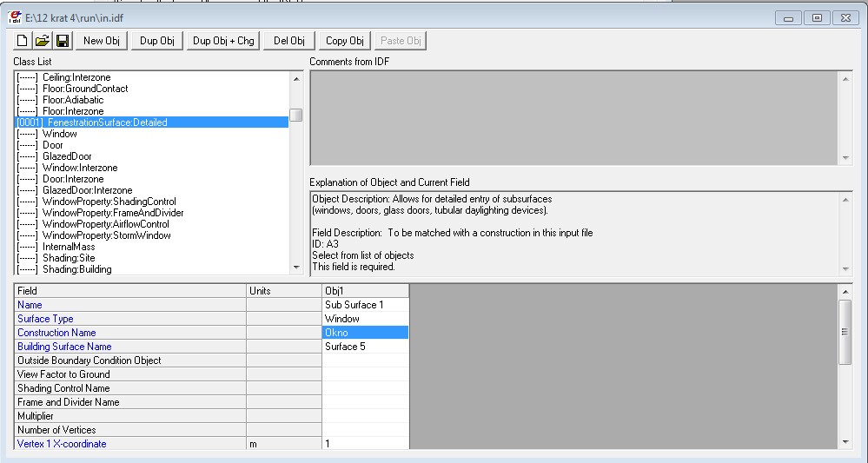Select the Window class entry
Screen dimensions: 868x463
[x=151, y=134]
